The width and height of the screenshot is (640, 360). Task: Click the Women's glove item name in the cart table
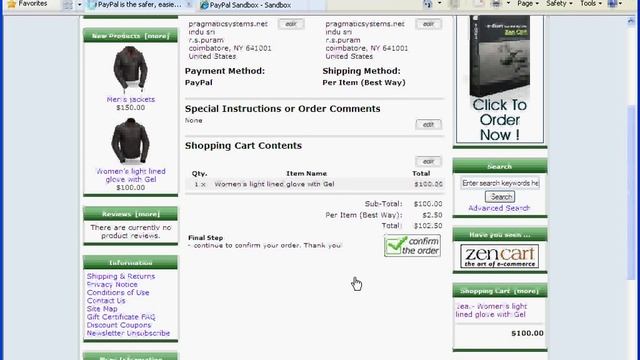[x=274, y=184]
